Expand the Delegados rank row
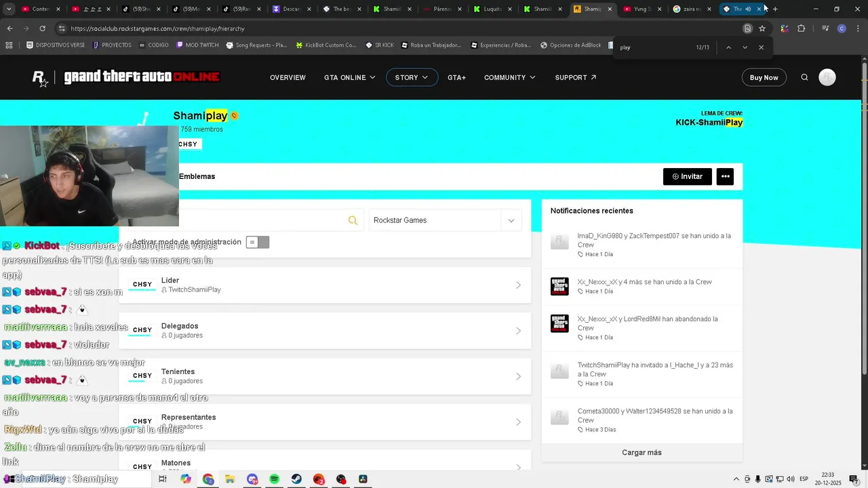 click(325, 331)
